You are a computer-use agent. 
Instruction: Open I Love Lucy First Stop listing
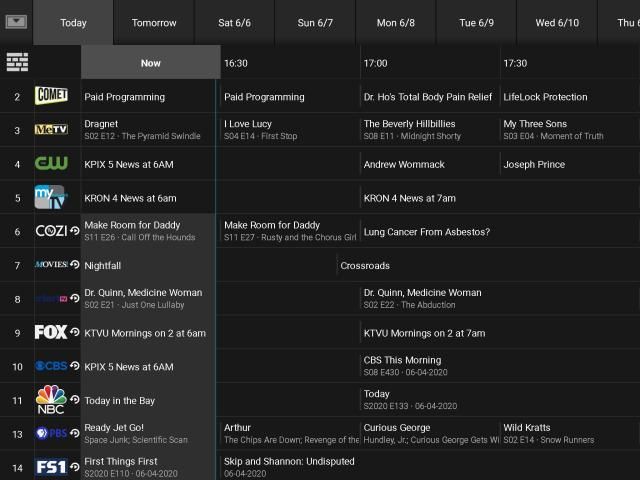[288, 130]
